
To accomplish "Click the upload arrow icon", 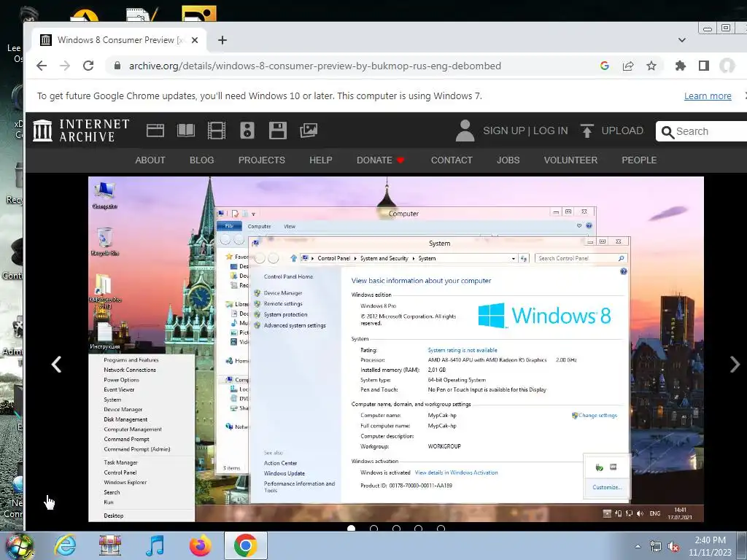I will tap(587, 131).
